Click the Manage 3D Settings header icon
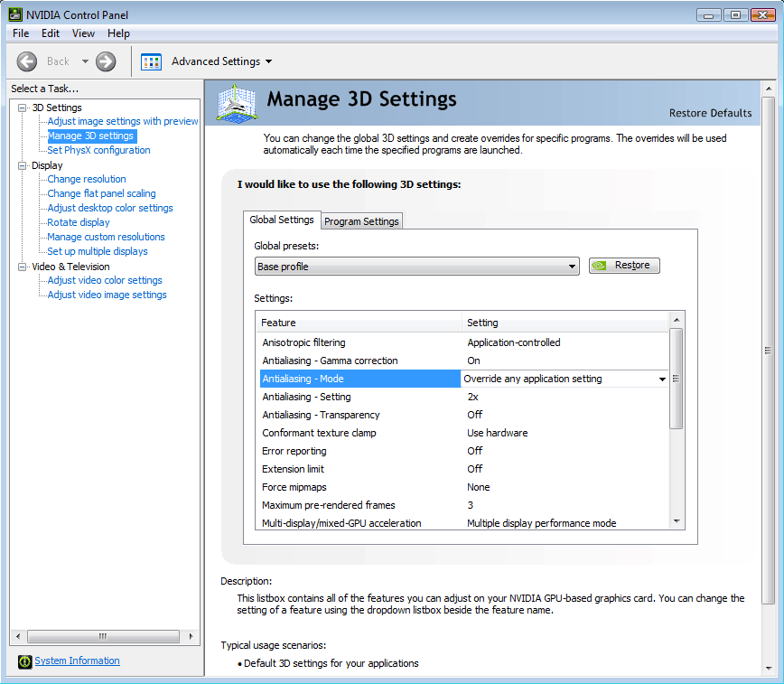The width and height of the screenshot is (784, 684). coord(237,103)
